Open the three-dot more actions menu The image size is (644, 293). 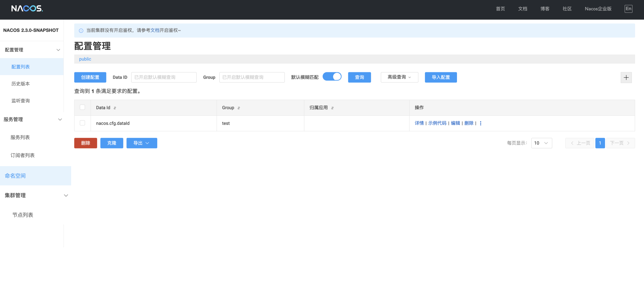(480, 123)
